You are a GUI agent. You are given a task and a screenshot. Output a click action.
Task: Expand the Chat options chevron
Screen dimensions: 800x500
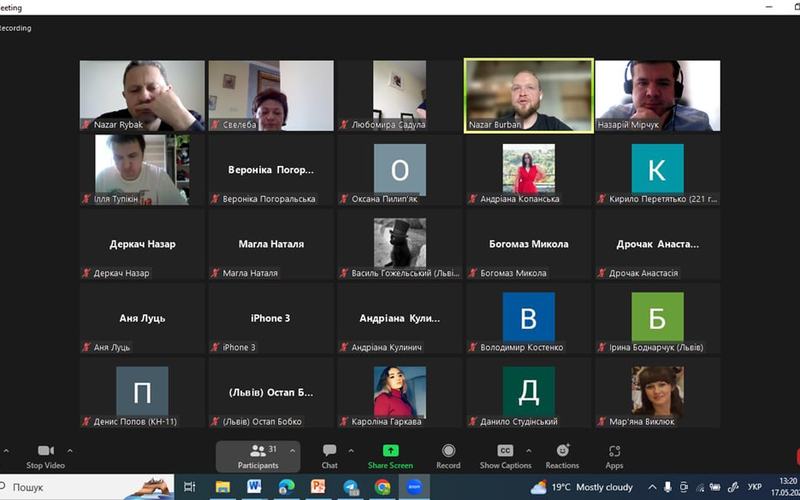351,451
